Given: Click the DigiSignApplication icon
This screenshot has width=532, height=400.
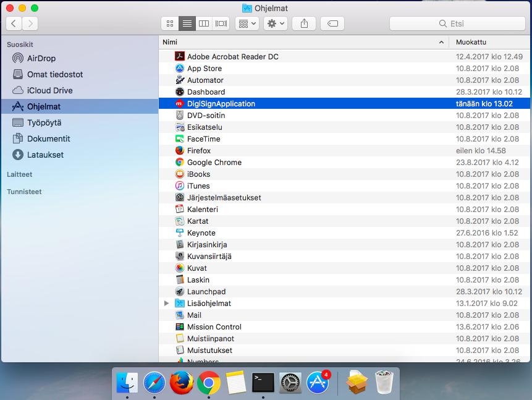Looking at the screenshot, I should coord(179,104).
